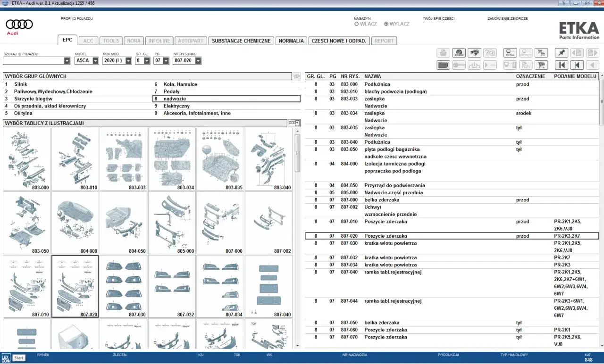This screenshot has width=604, height=364.
Task: Select the tire/wheel lookup icon
Action: tap(458, 52)
